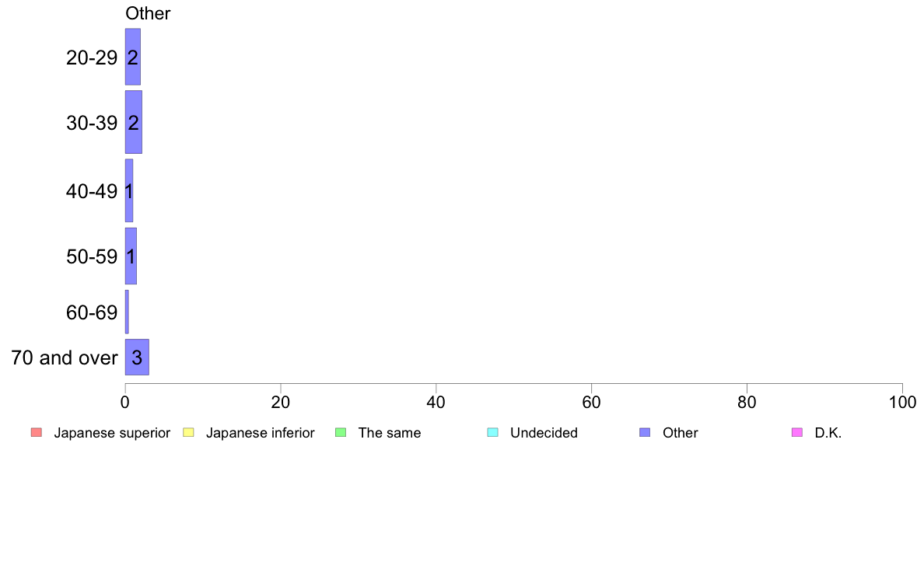Viewport: 924px width, 572px height.
Task: Click the Japanese inferior yellow swatch
Action: [188, 432]
